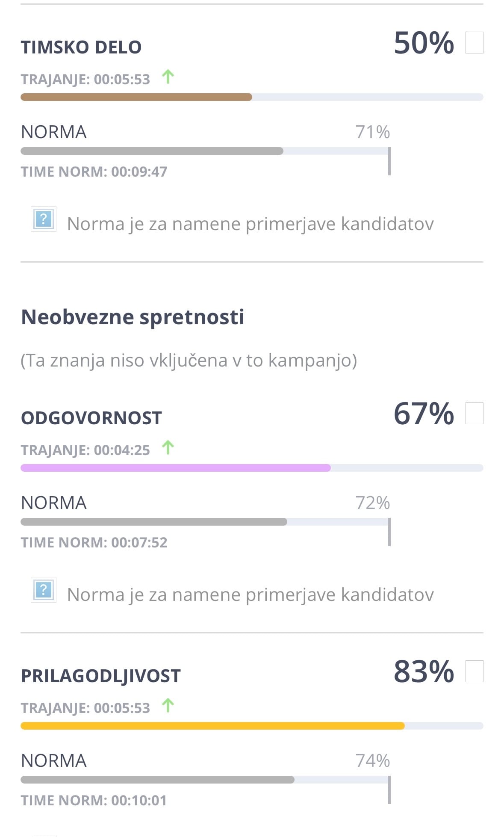Click the Neobvezne spretnosti section heading
Screen dimensions: 504x837
133,317
